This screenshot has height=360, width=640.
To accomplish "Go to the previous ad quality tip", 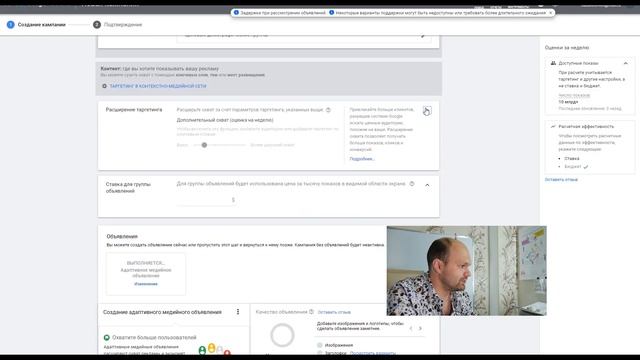I will tap(411, 328).
